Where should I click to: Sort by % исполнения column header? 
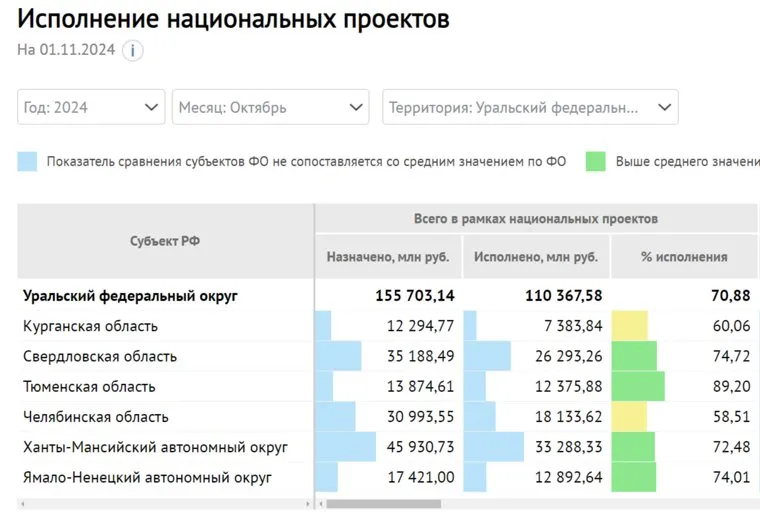pyautogui.click(x=684, y=257)
